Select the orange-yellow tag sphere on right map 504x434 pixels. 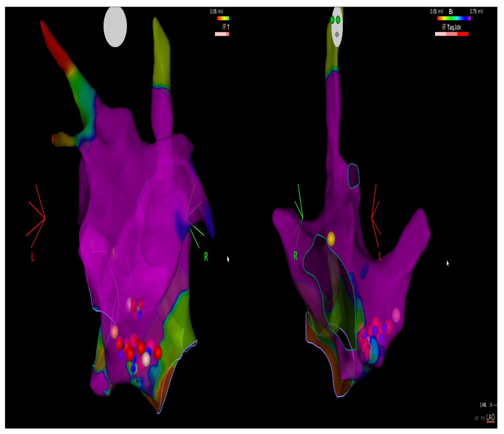pos(331,239)
